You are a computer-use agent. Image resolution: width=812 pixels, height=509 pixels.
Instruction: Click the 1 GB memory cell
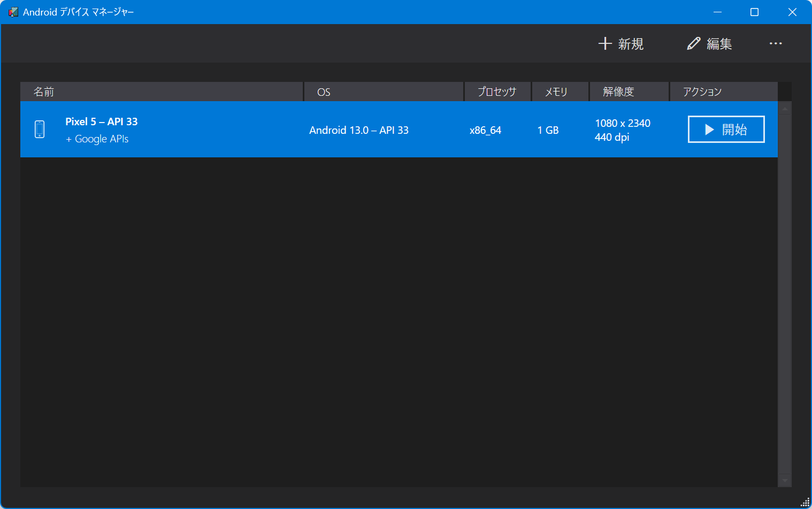[x=548, y=130]
